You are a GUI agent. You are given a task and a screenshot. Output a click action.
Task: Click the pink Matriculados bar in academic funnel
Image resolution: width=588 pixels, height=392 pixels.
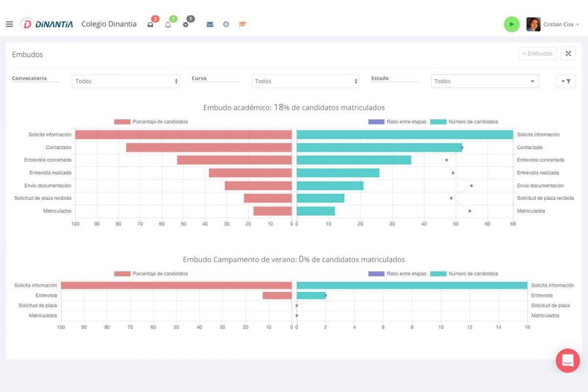[x=272, y=211]
